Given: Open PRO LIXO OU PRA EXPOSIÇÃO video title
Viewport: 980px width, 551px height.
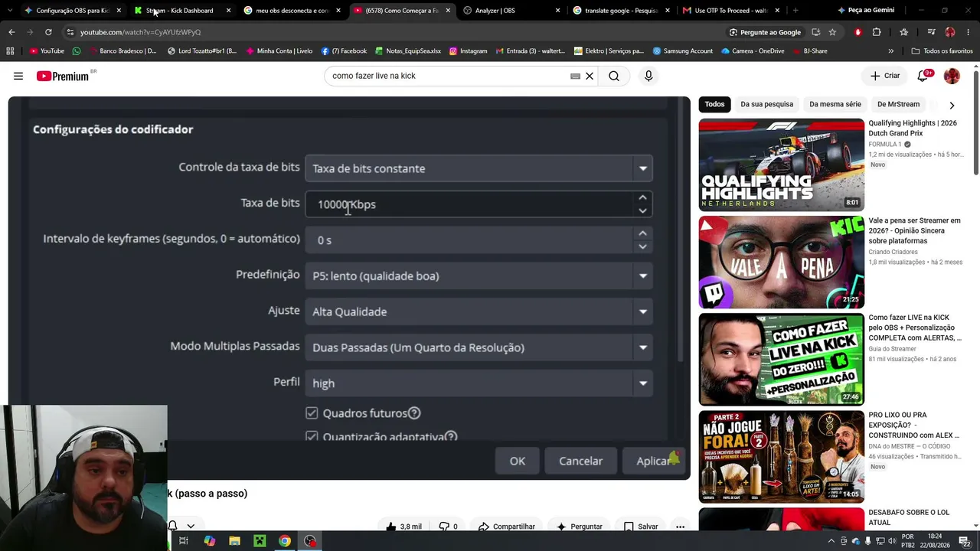Looking at the screenshot, I should [x=914, y=425].
